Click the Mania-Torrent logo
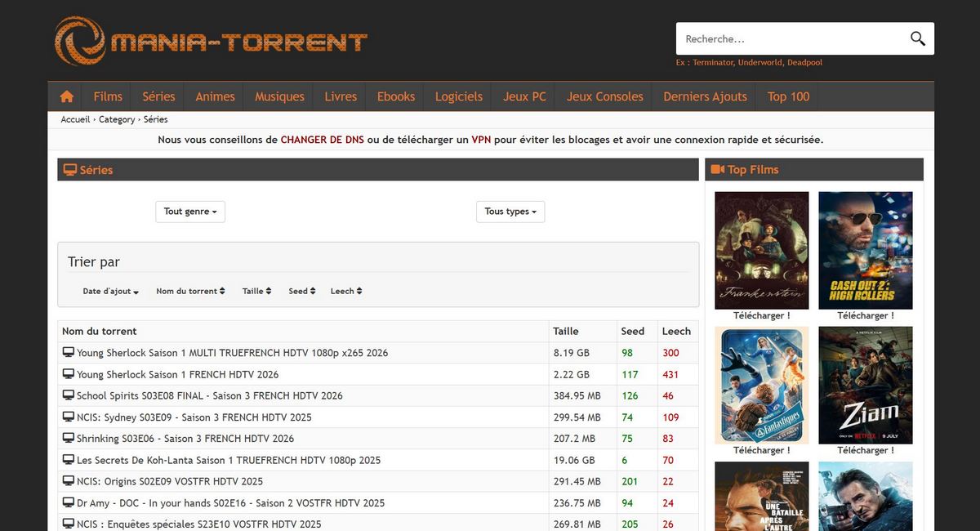 click(212, 41)
